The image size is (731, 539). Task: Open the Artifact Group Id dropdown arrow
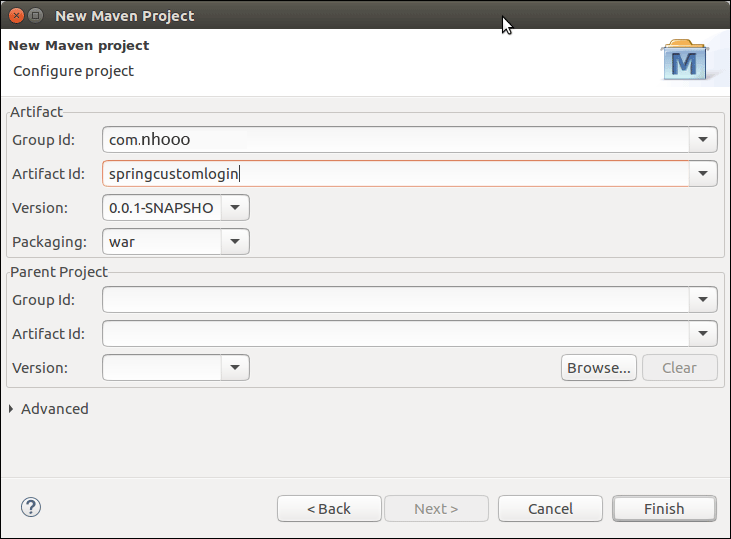(x=703, y=140)
